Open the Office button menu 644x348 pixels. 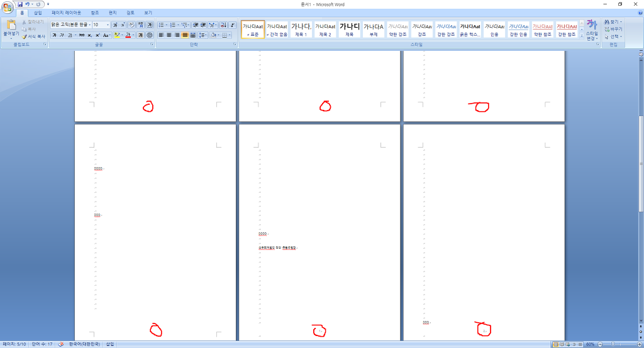[8, 7]
